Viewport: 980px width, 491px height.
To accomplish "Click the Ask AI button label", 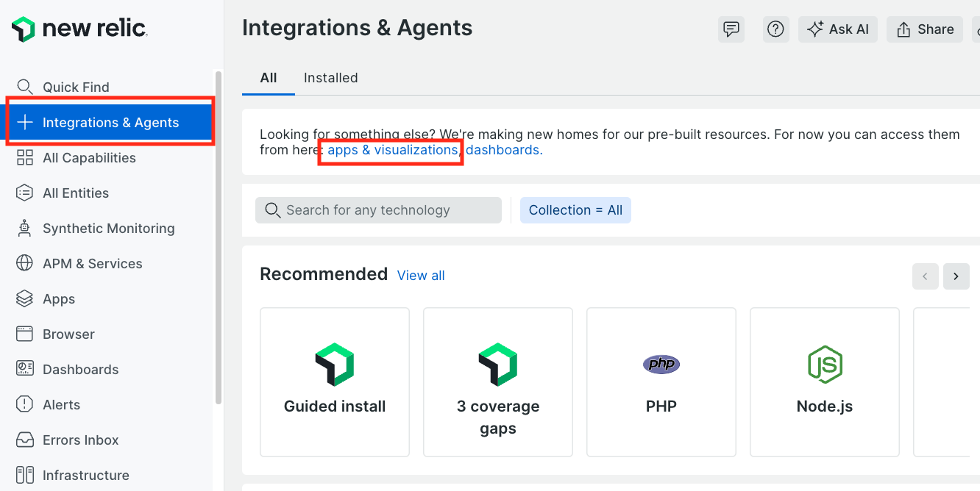I will [849, 29].
